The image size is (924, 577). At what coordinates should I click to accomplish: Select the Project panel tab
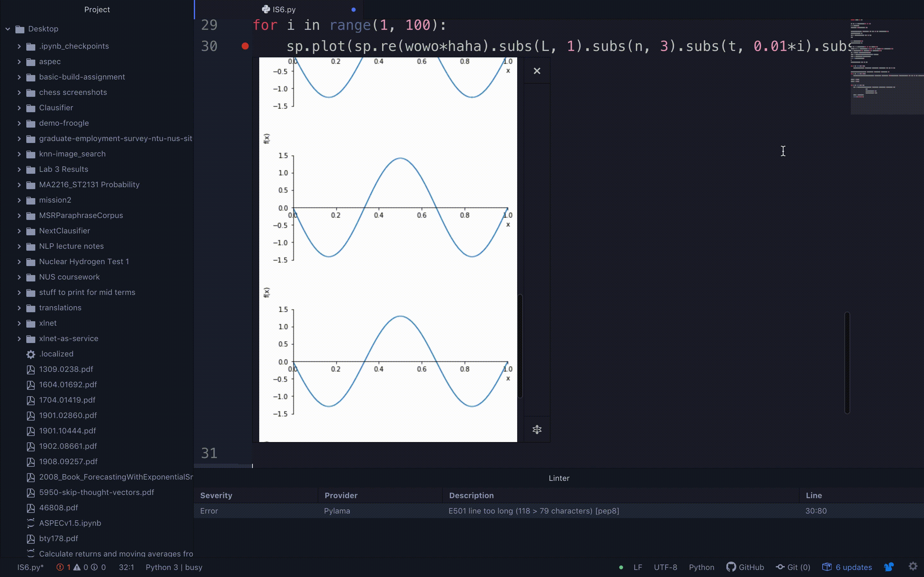point(97,10)
